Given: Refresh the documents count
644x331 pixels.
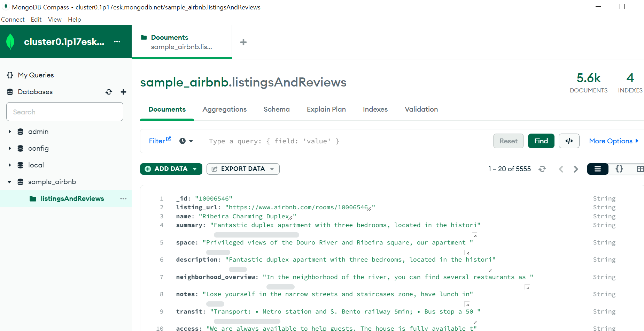Looking at the screenshot, I should 542,169.
